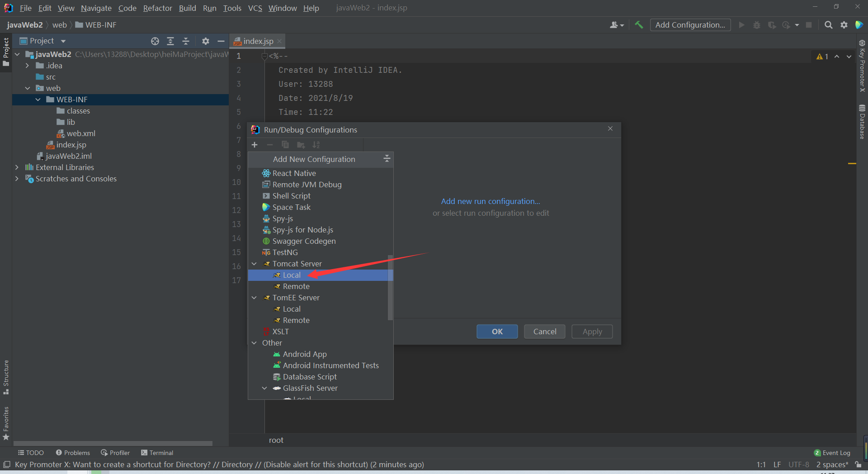
Task: Click the filter icon beside Add New Configuration
Action: tap(387, 159)
